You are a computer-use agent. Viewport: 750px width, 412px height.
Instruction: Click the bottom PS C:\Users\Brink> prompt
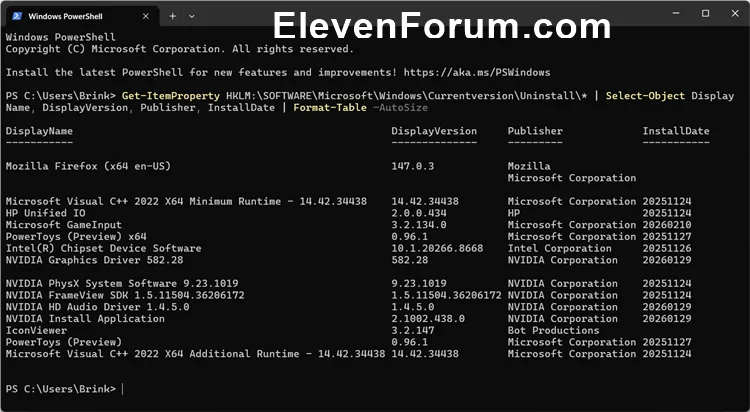point(61,389)
